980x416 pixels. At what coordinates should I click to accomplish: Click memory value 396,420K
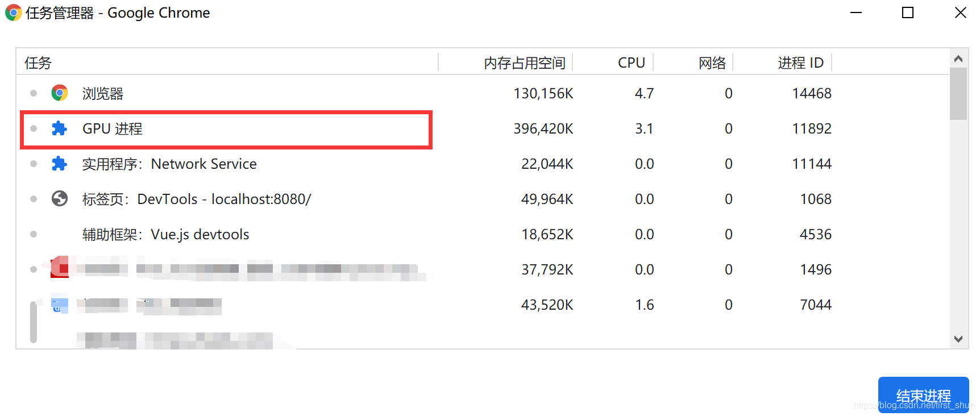(x=543, y=128)
